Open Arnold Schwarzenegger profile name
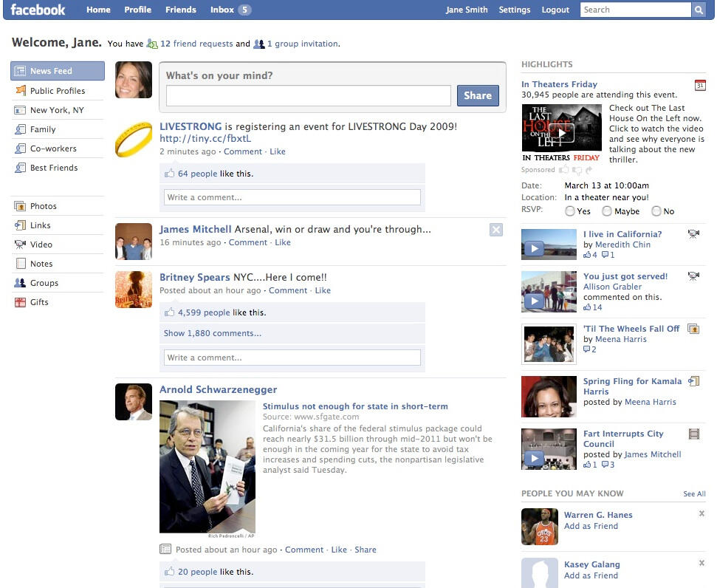This screenshot has height=588, width=717. tap(218, 389)
